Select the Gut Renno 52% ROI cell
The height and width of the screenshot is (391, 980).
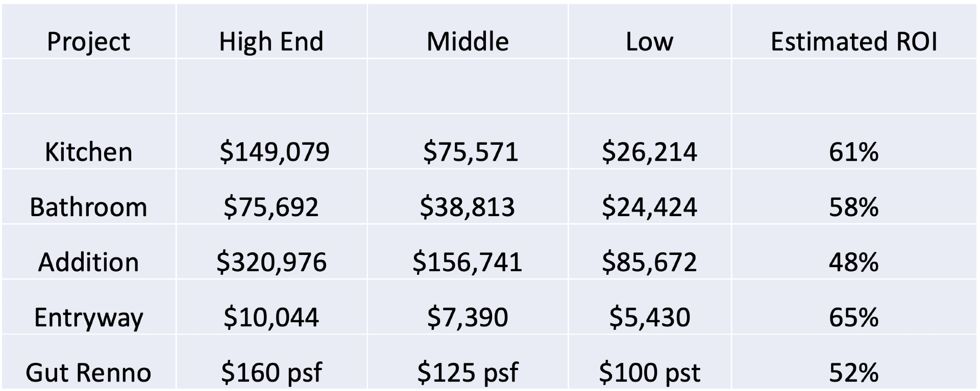click(853, 373)
